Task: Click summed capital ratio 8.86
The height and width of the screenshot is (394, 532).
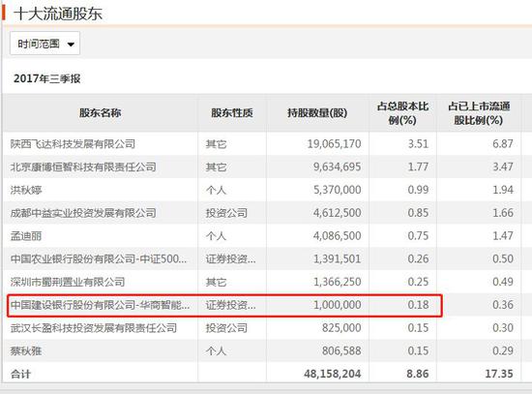Action: pos(418,374)
